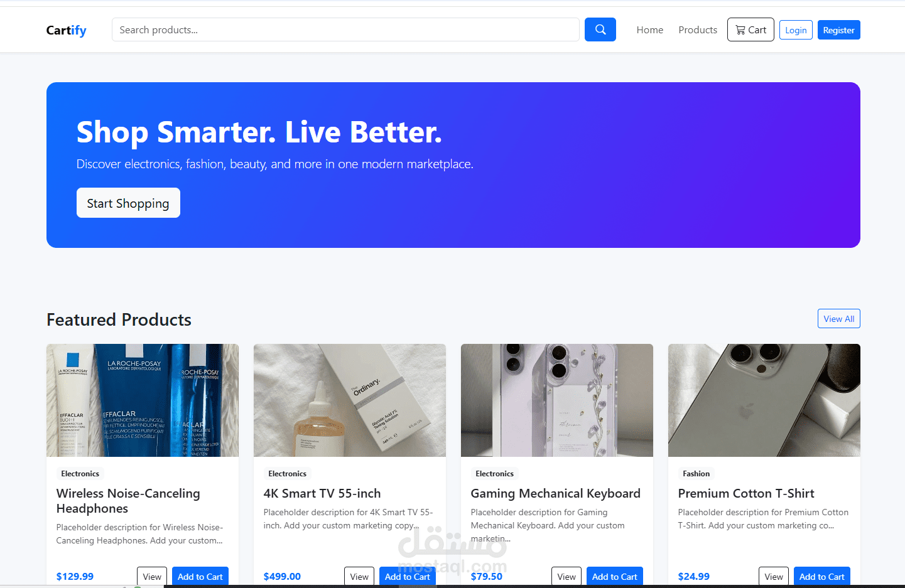
Task: Open the Gaming Mechanical Keyboard product image
Action: [x=557, y=400]
